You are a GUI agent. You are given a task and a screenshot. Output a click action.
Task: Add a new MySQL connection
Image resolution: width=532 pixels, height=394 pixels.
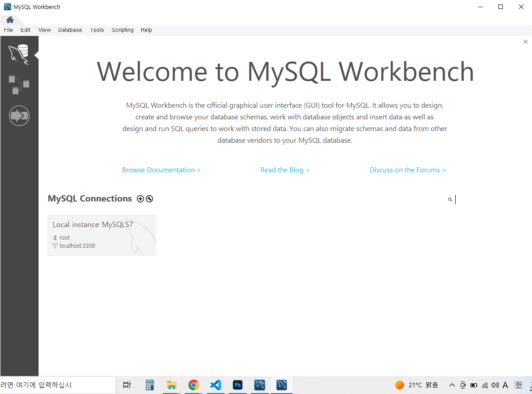(x=140, y=199)
